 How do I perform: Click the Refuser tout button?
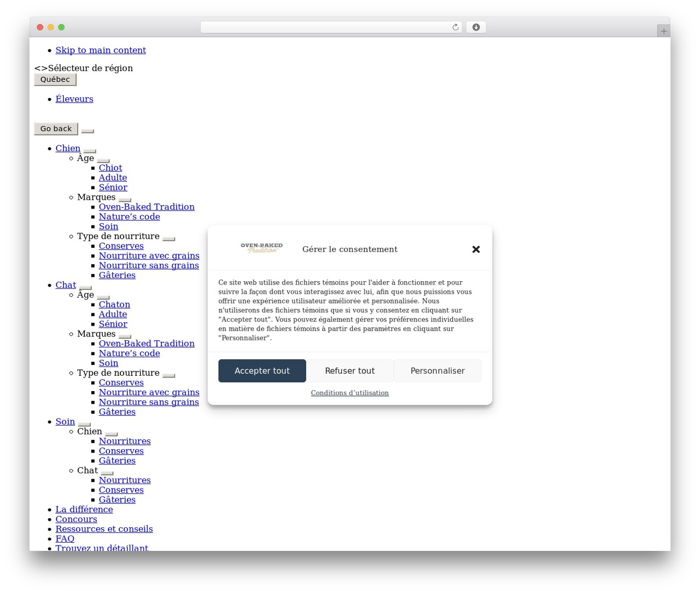pyautogui.click(x=350, y=371)
